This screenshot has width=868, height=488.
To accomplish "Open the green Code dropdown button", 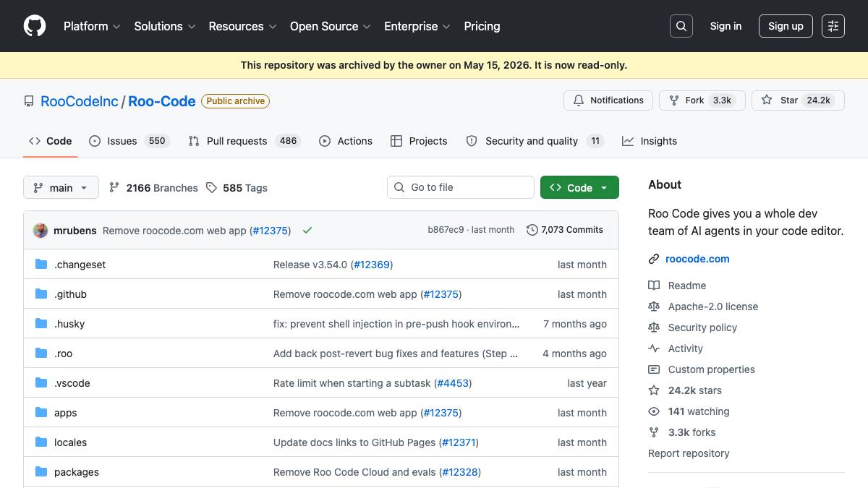I will click(x=579, y=187).
